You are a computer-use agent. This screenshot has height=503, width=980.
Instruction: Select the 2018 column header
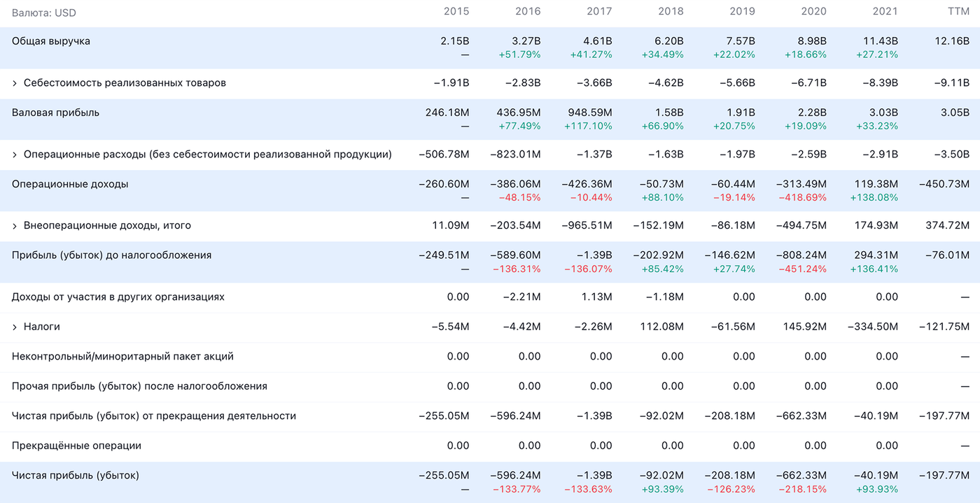tap(671, 12)
